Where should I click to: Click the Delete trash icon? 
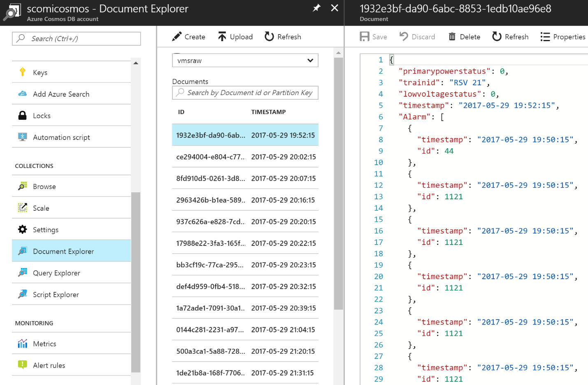coord(452,37)
